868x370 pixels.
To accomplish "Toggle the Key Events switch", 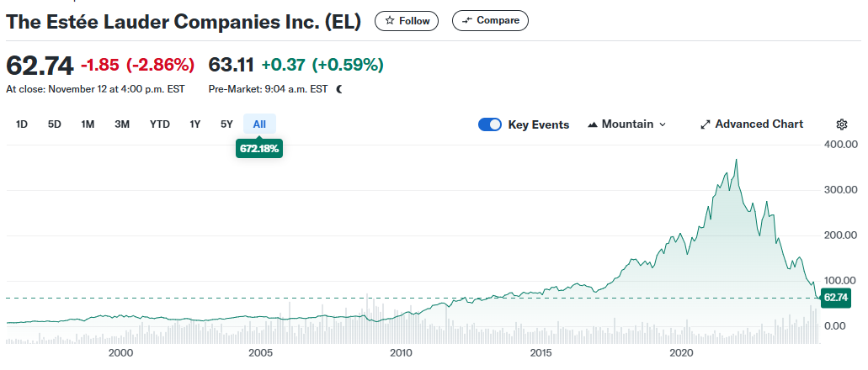I will pos(490,124).
